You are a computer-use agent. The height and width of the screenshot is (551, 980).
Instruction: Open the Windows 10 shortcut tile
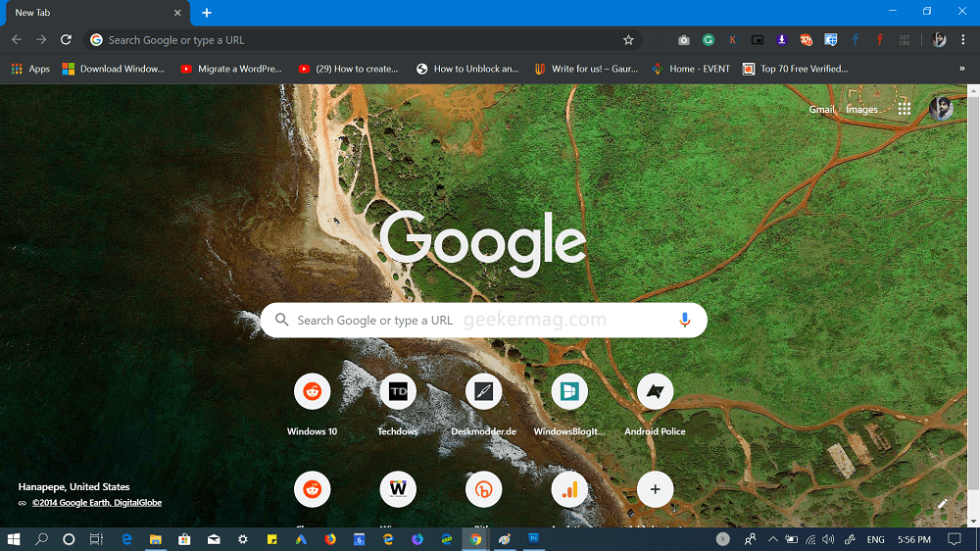[312, 403]
